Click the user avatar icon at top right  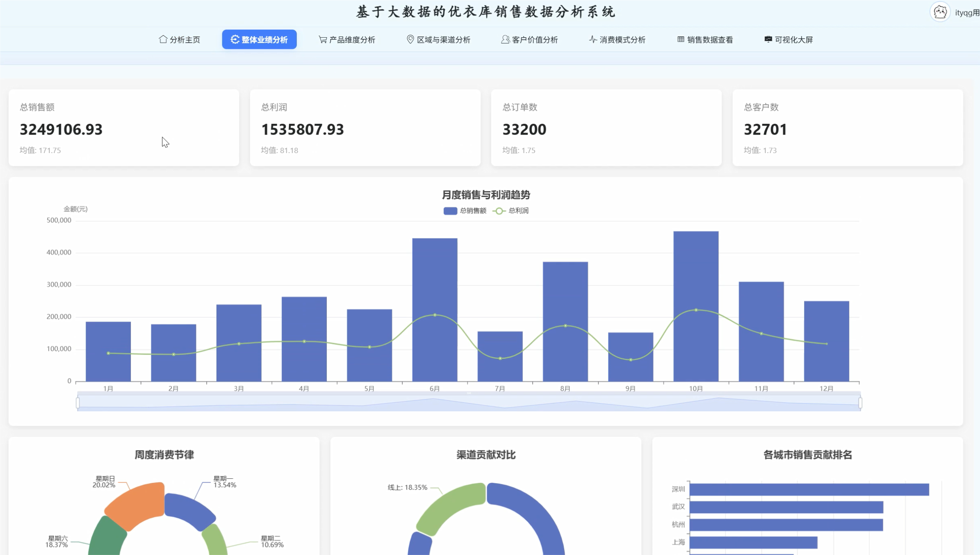(x=940, y=12)
